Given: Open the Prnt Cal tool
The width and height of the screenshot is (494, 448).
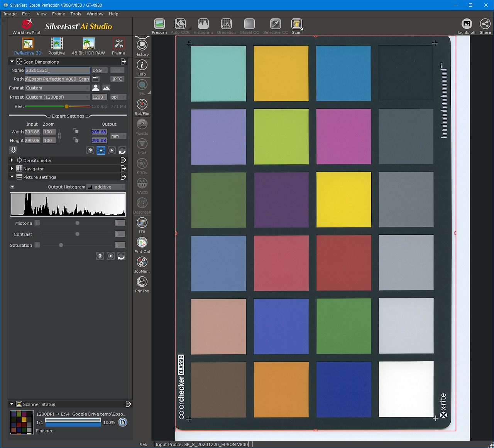Looking at the screenshot, I should coord(142,243).
